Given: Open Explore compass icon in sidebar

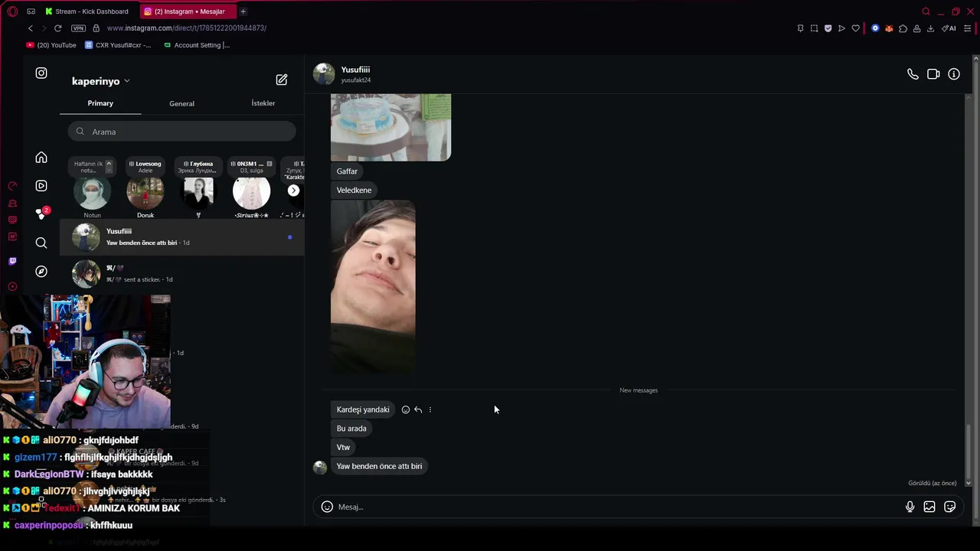Looking at the screenshot, I should [x=41, y=272].
